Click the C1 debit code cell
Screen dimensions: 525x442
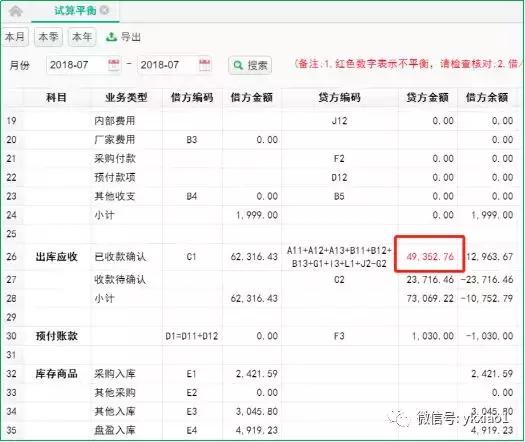point(191,257)
